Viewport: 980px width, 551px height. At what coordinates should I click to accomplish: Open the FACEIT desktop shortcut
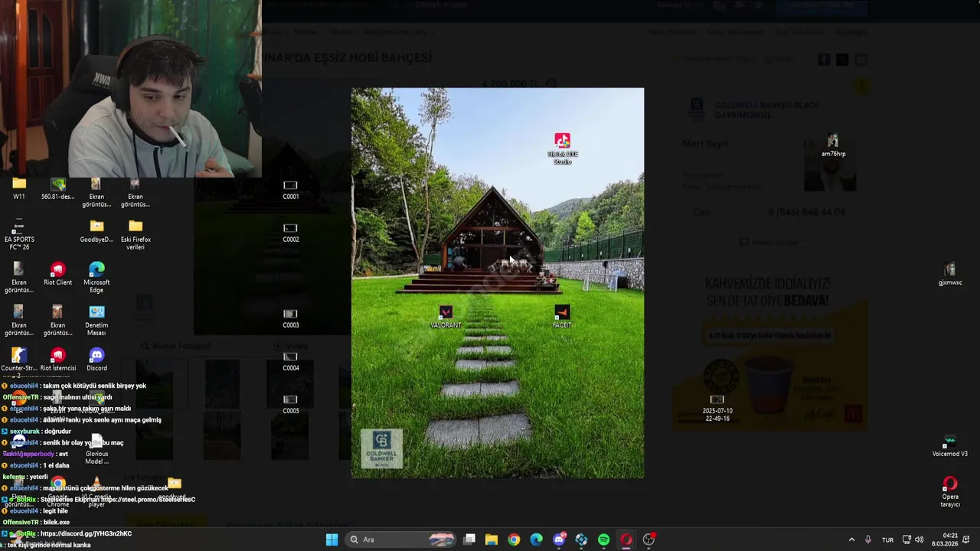tap(562, 317)
